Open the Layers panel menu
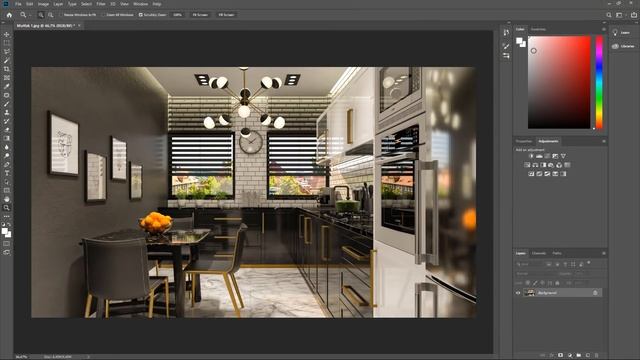Viewport: 640px width, 360px height. tap(604, 253)
